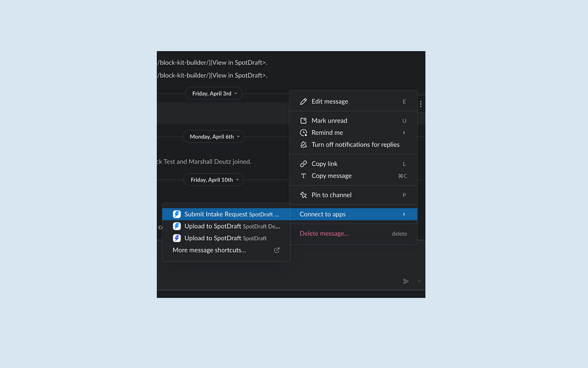Click the muted bell notifications icon
Image resolution: width=588 pixels, height=368 pixels.
click(303, 145)
